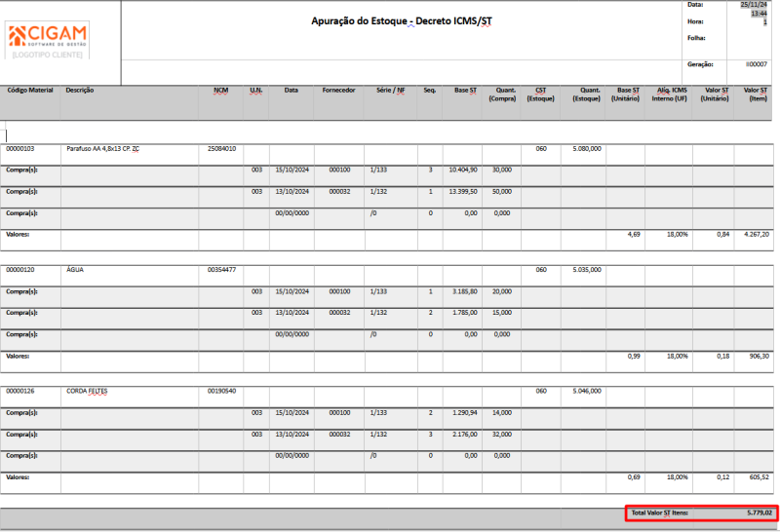Image resolution: width=780 pixels, height=532 pixels.
Task: Click the Base ST (Unitário) column header
Action: 625,95
